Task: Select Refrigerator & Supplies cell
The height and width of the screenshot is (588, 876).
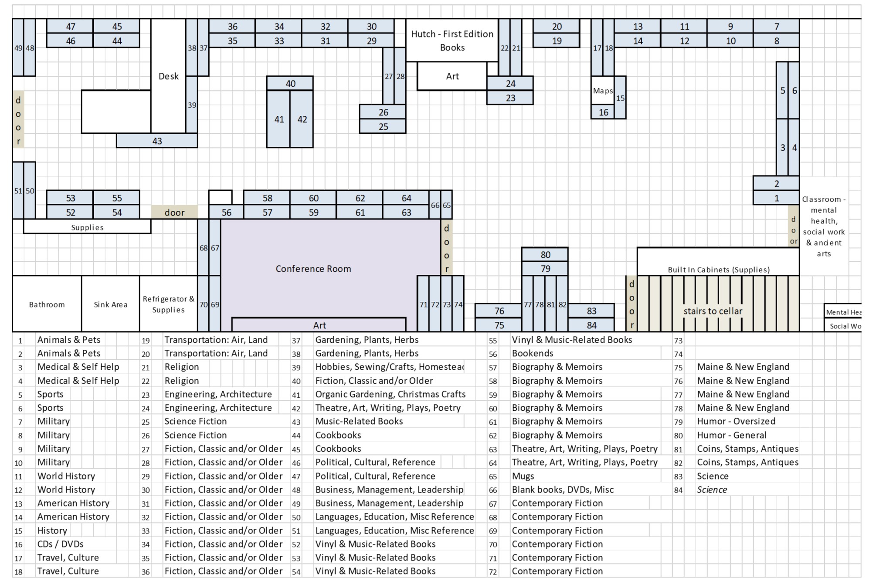Action: tap(168, 304)
